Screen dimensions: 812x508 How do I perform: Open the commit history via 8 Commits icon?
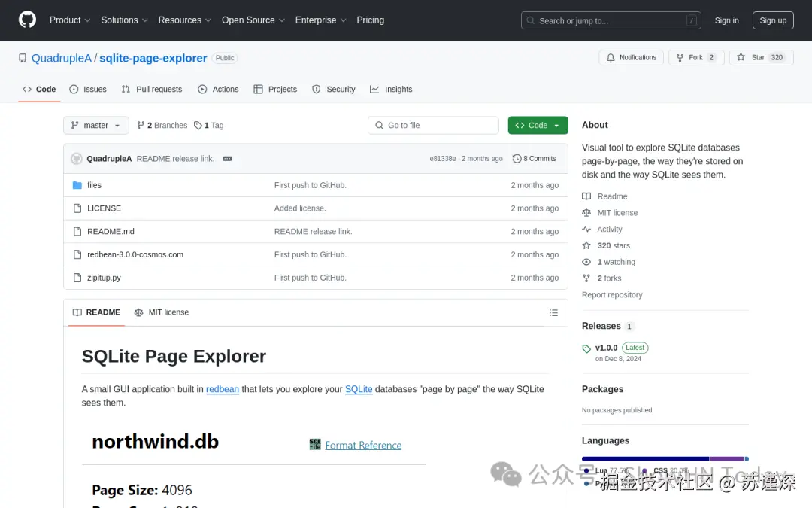518,158
